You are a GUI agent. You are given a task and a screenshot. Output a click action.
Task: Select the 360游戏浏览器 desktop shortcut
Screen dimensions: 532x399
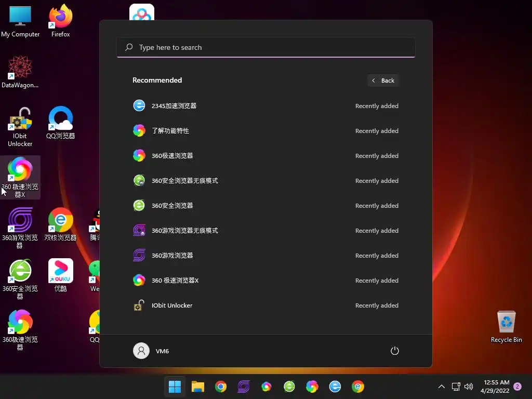pyautogui.click(x=20, y=228)
